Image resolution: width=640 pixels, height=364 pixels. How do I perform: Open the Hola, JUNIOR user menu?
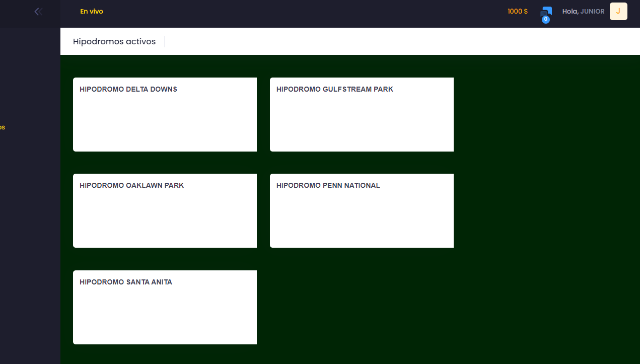point(583,11)
